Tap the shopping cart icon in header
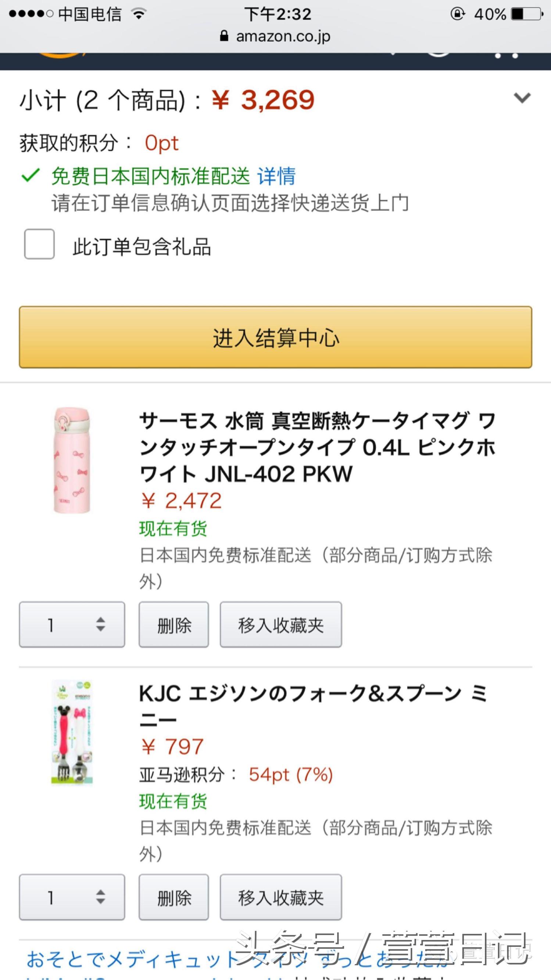551x980 pixels. point(506,56)
